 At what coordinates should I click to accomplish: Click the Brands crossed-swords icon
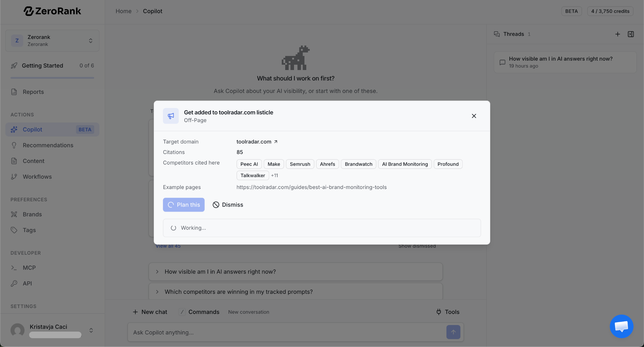pos(14,214)
